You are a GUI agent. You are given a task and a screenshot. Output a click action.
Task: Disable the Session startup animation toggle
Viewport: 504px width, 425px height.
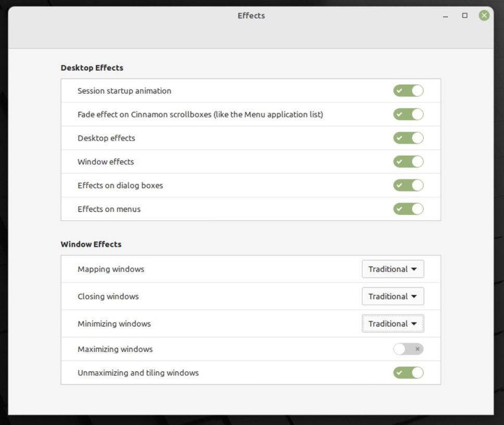408,91
